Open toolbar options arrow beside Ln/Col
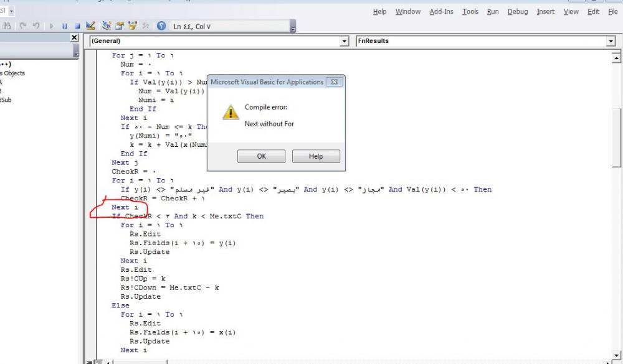Image resolution: width=623 pixels, height=364 pixels. 293,26
